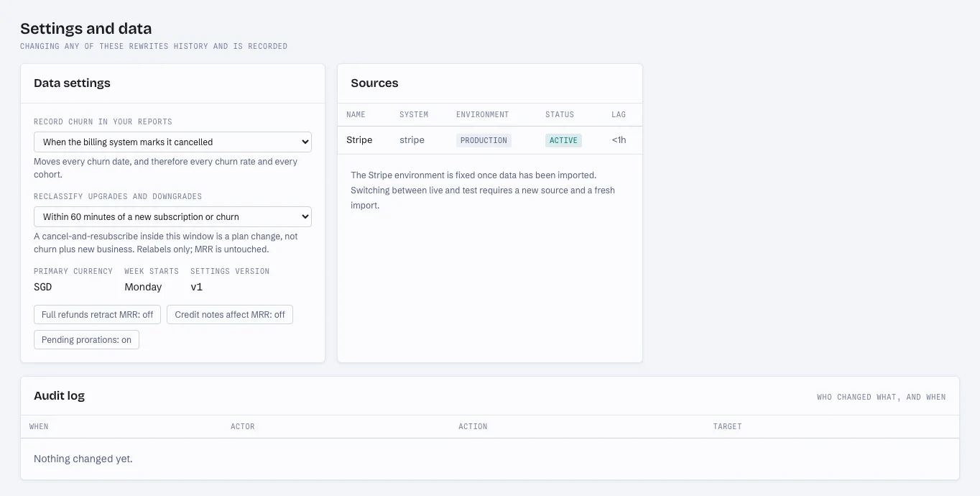Click the RECORD CHURN IN YOUR REPORTS label

point(103,122)
